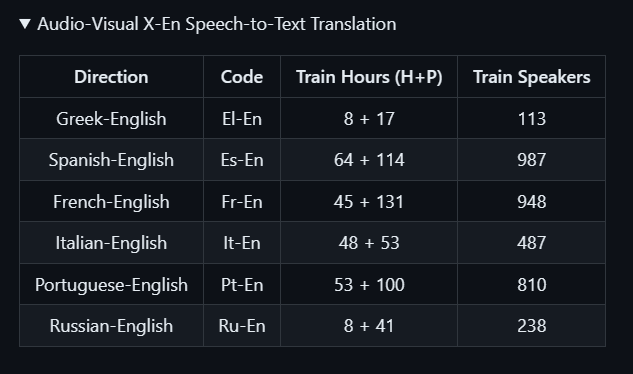Click the Code column header
Viewport: 633px width, 374px height.
242,77
